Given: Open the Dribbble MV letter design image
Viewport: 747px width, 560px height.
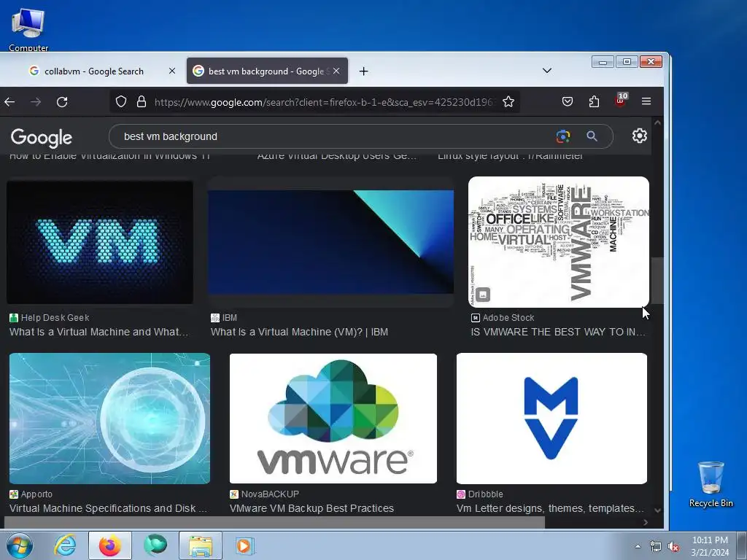Looking at the screenshot, I should coord(551,418).
